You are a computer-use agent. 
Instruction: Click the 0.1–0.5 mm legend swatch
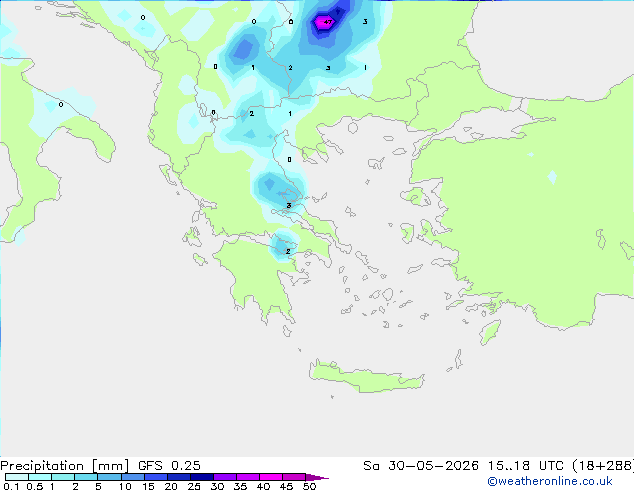tap(17, 477)
